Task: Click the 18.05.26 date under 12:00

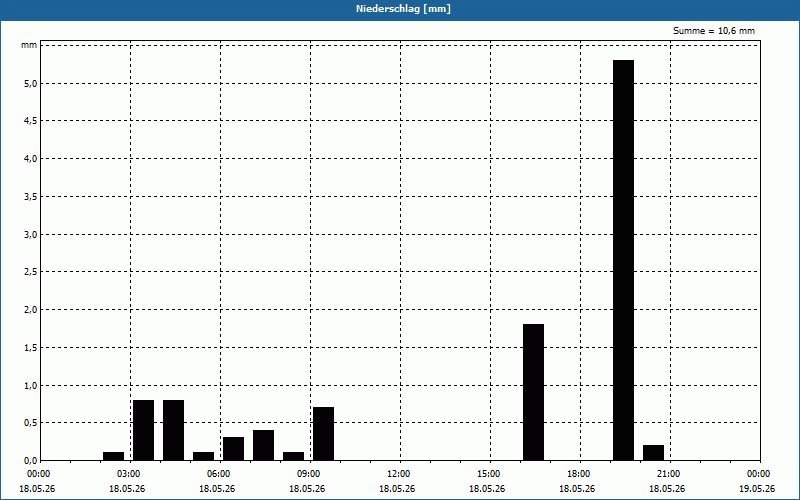Action: [x=397, y=489]
